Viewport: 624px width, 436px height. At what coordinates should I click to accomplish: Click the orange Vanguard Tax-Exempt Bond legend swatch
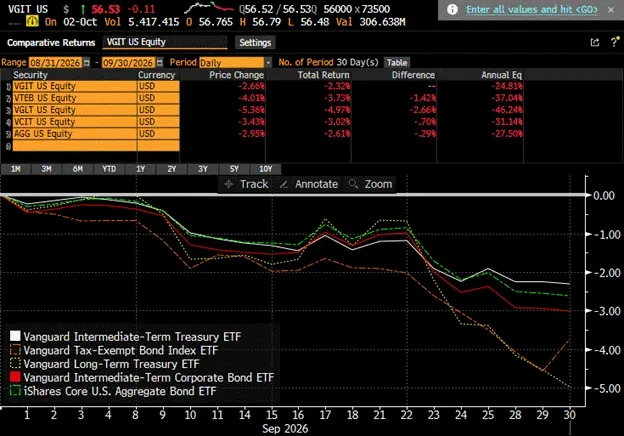(x=15, y=350)
